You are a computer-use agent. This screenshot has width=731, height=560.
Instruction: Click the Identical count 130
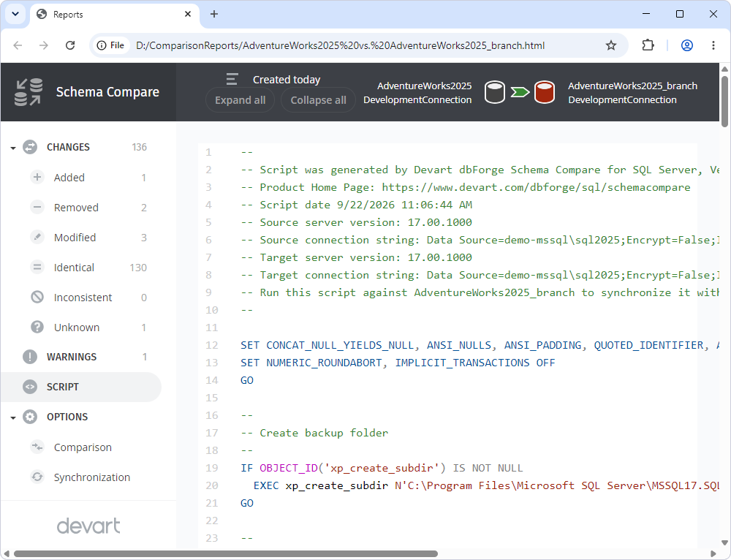click(x=138, y=268)
